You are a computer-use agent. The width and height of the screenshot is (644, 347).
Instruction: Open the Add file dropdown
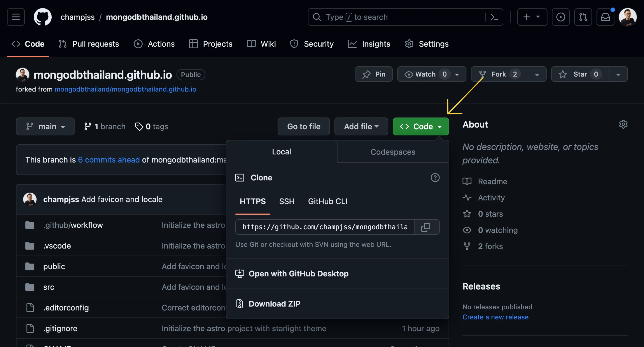coord(361,126)
